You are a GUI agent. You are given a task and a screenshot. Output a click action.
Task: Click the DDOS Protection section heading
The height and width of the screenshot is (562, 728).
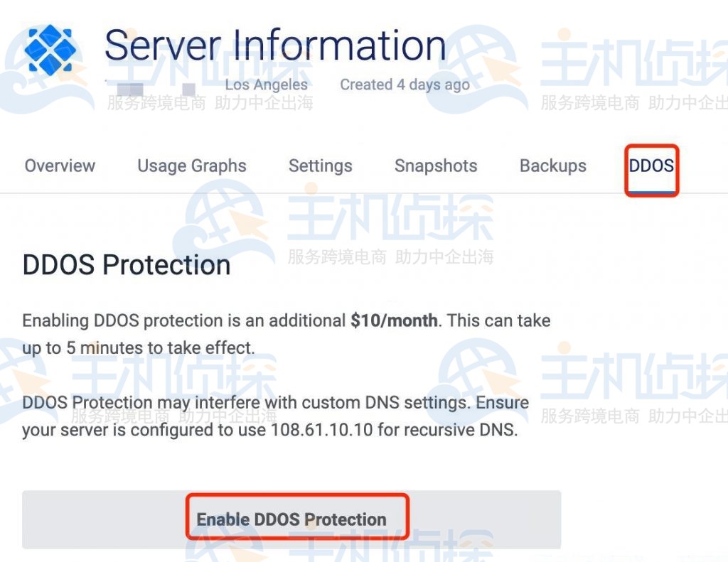(127, 265)
